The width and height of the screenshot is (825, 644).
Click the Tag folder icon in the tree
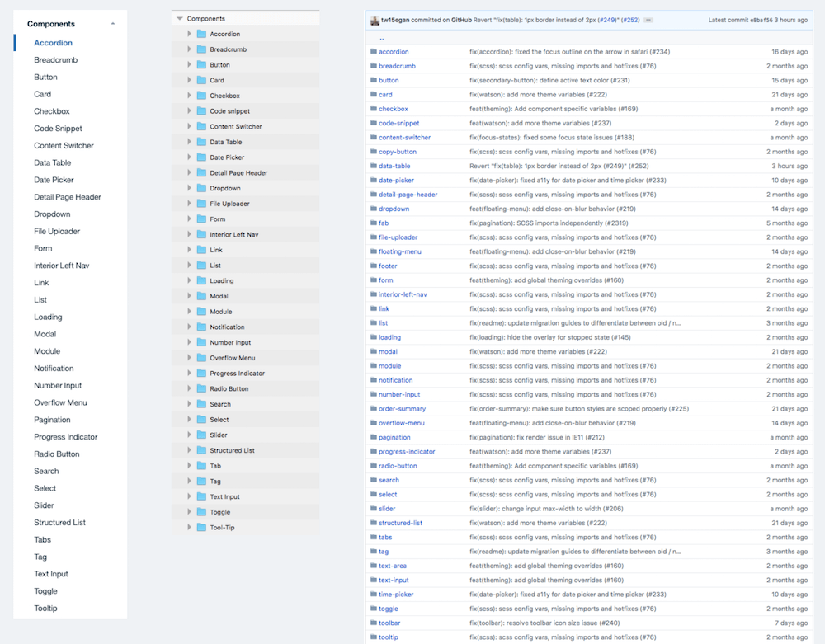[x=201, y=481]
